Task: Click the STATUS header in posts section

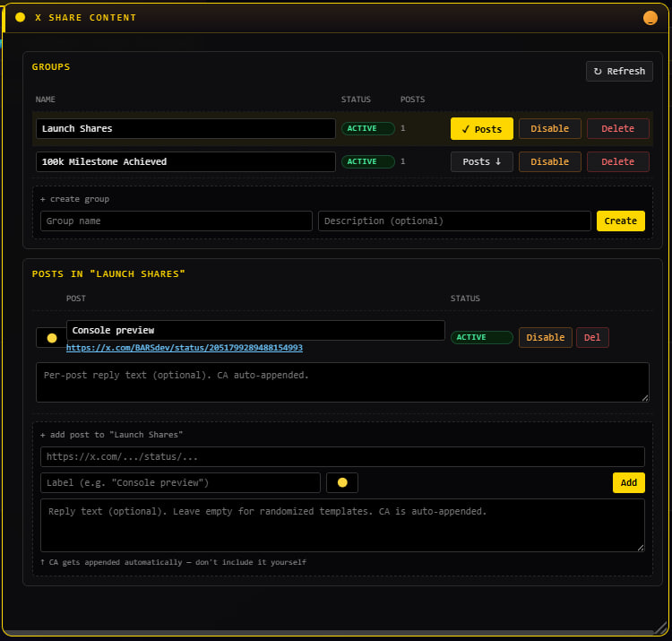Action: click(465, 299)
